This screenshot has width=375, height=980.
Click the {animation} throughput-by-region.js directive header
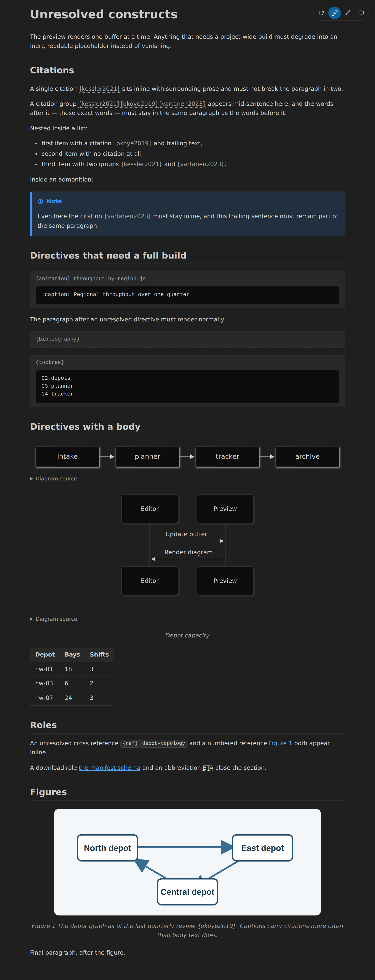(x=91, y=279)
